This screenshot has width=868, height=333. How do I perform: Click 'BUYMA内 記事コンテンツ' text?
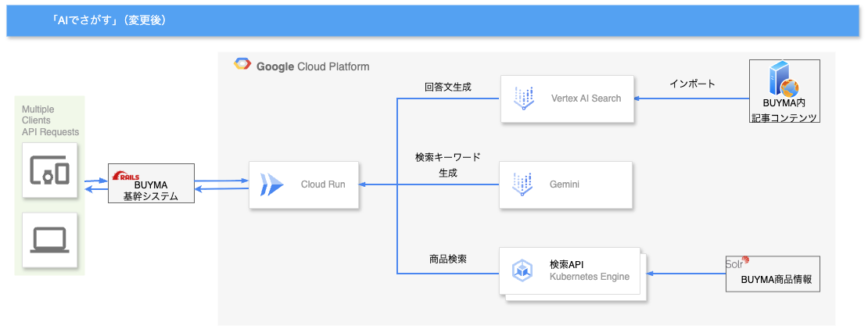click(784, 109)
